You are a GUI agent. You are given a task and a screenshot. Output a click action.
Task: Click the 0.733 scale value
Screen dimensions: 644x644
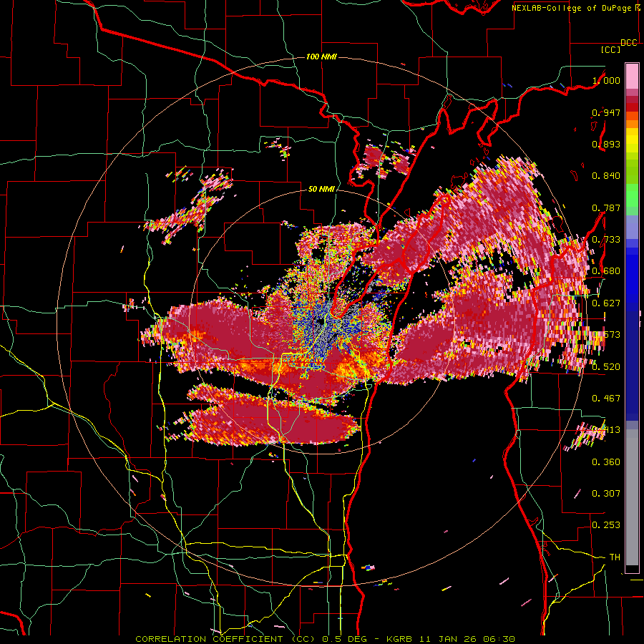(606, 240)
